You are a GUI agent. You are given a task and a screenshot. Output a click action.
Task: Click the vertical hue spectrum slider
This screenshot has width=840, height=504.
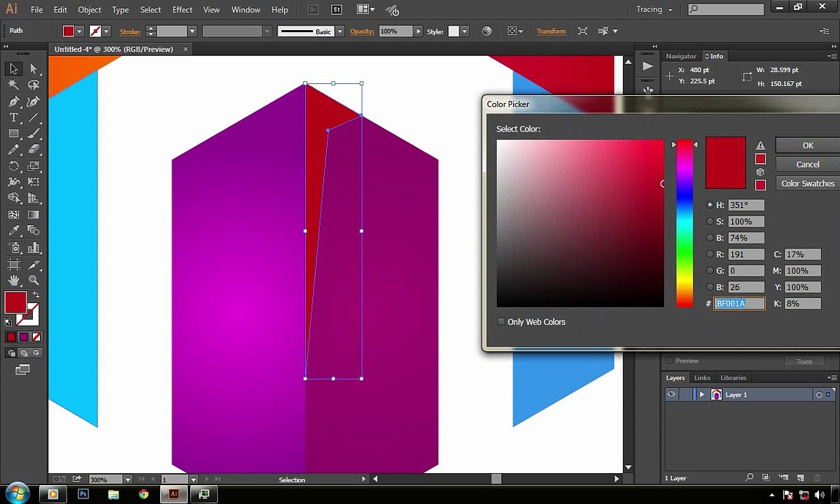pyautogui.click(x=684, y=224)
